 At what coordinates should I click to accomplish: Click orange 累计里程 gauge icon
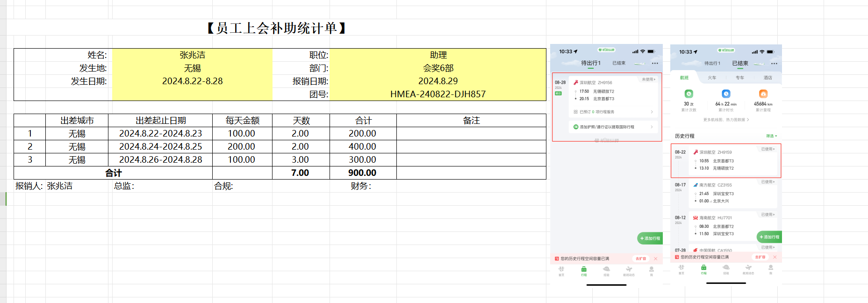(763, 94)
